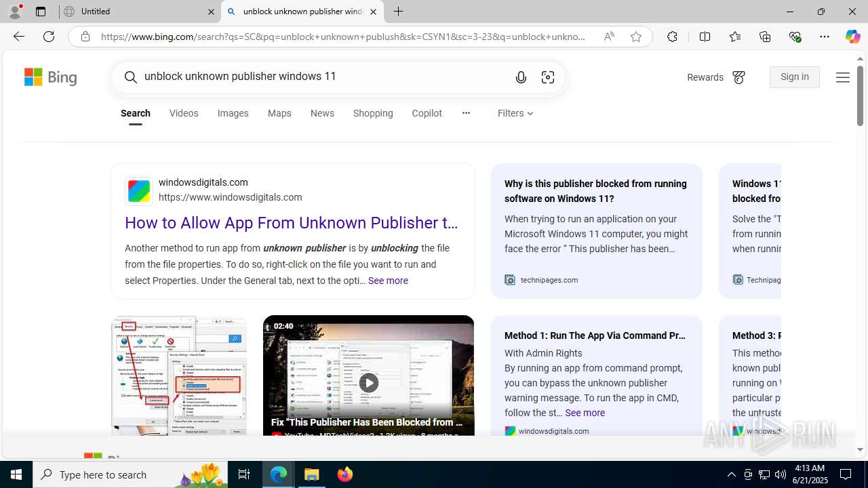Image resolution: width=868 pixels, height=488 pixels.
Task: Select the Videos search tab
Action: 184,113
